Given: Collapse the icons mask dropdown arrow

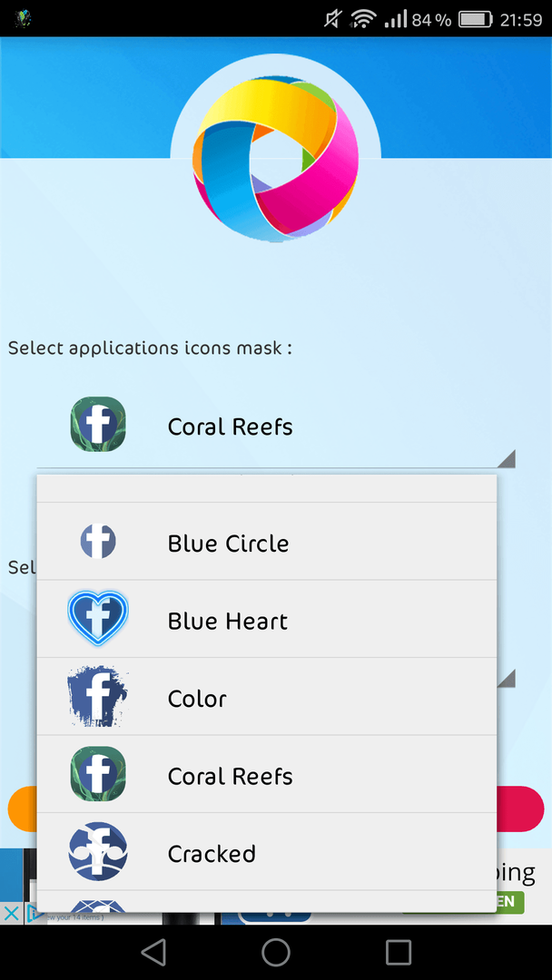Looking at the screenshot, I should pyautogui.click(x=507, y=458).
